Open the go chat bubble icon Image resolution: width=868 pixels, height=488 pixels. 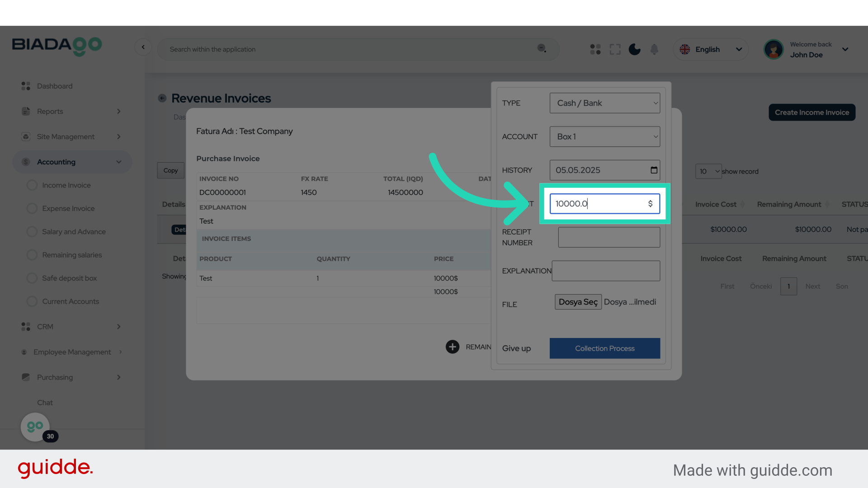point(35,427)
